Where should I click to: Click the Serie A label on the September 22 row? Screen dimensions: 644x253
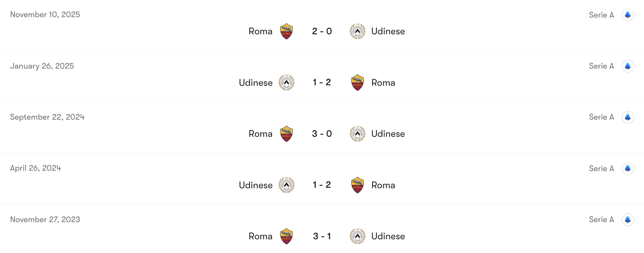click(601, 117)
